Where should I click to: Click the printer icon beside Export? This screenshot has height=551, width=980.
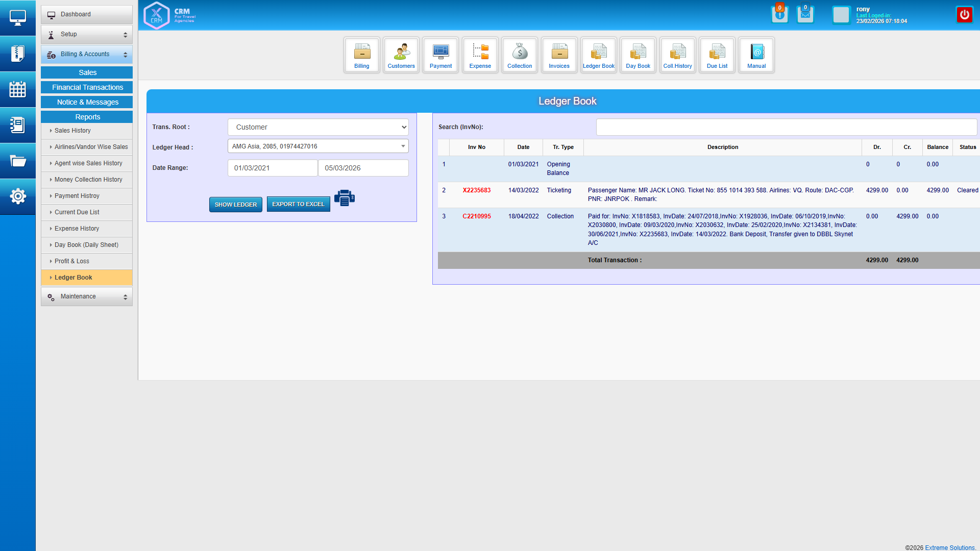[345, 198]
